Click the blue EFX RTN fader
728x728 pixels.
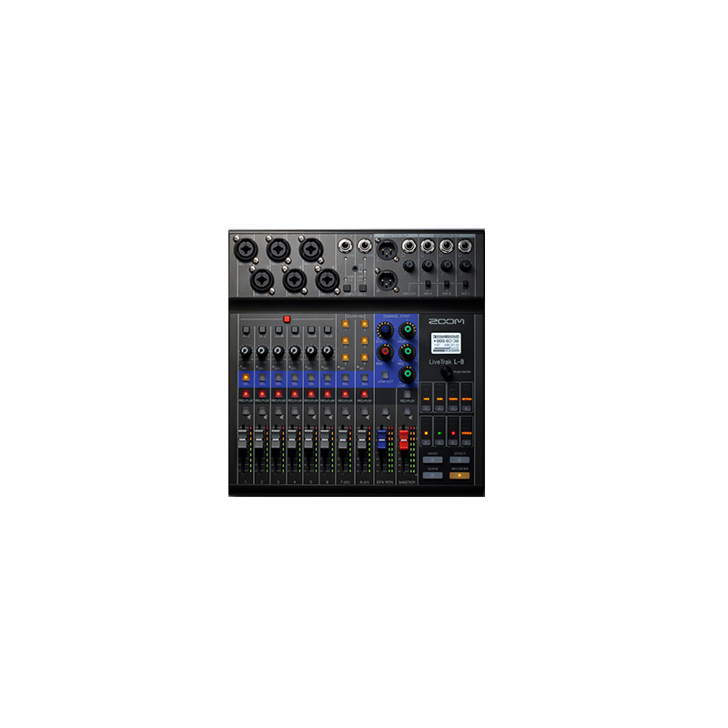[x=381, y=440]
